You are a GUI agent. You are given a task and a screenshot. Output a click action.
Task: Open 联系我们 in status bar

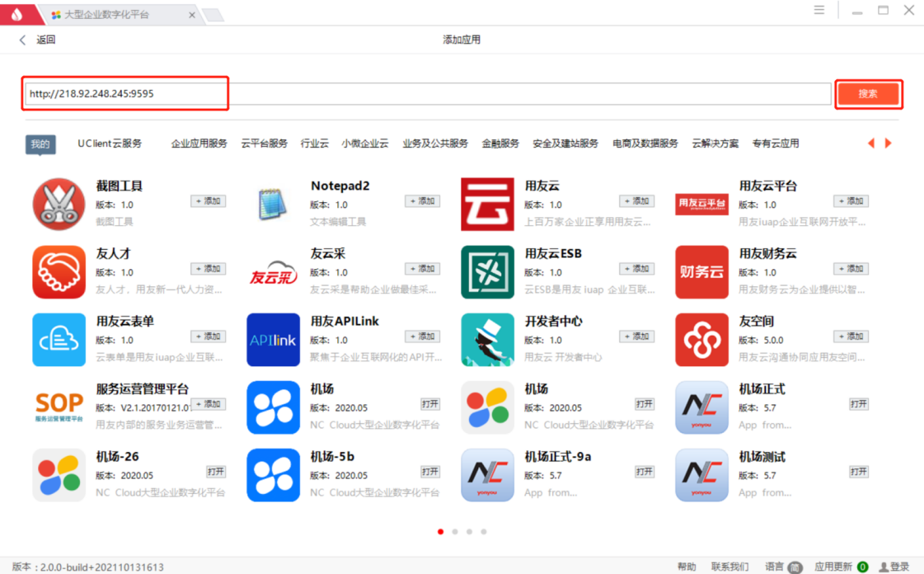point(729,567)
